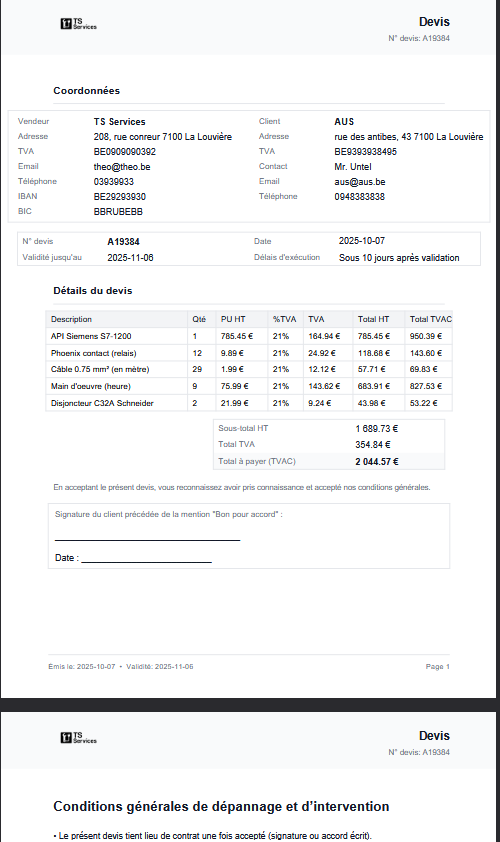
Task: Select the date value 2025-10-07 beside 'Date'
Action: [x=362, y=241]
